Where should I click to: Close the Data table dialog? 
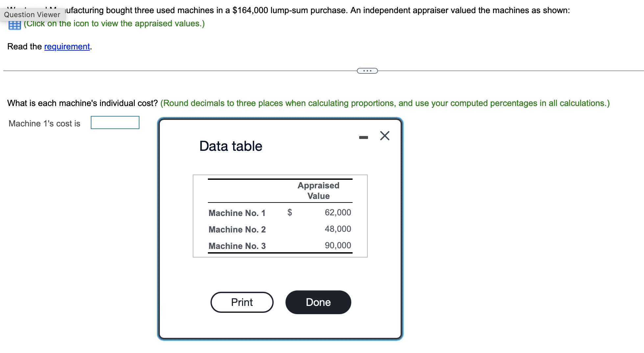click(384, 136)
